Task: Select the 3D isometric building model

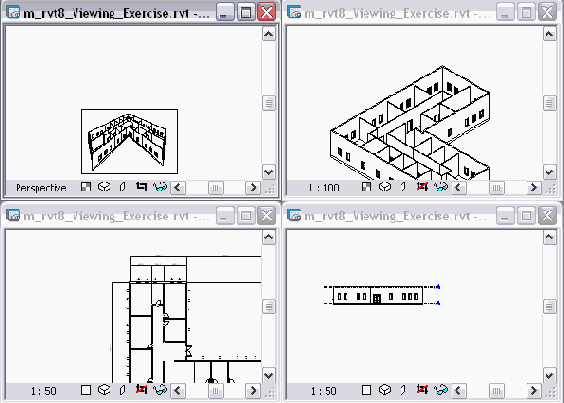Action: tap(410, 122)
